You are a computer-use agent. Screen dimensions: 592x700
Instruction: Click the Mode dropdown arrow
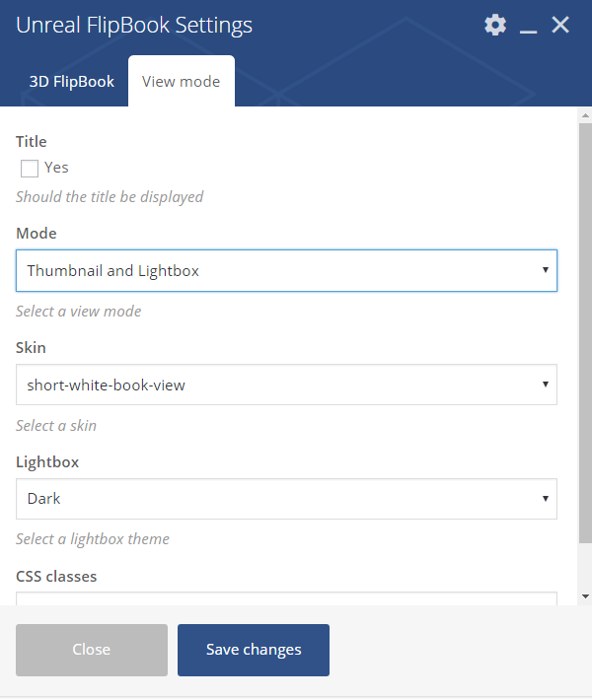click(x=545, y=270)
